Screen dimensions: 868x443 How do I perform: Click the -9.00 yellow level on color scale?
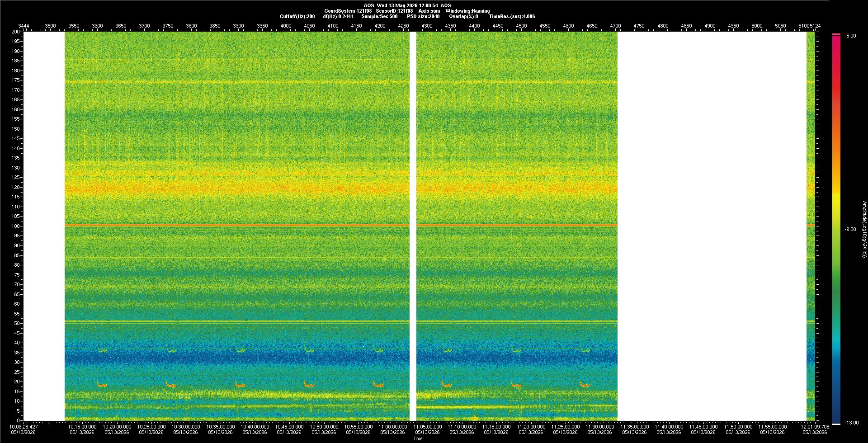coord(850,229)
